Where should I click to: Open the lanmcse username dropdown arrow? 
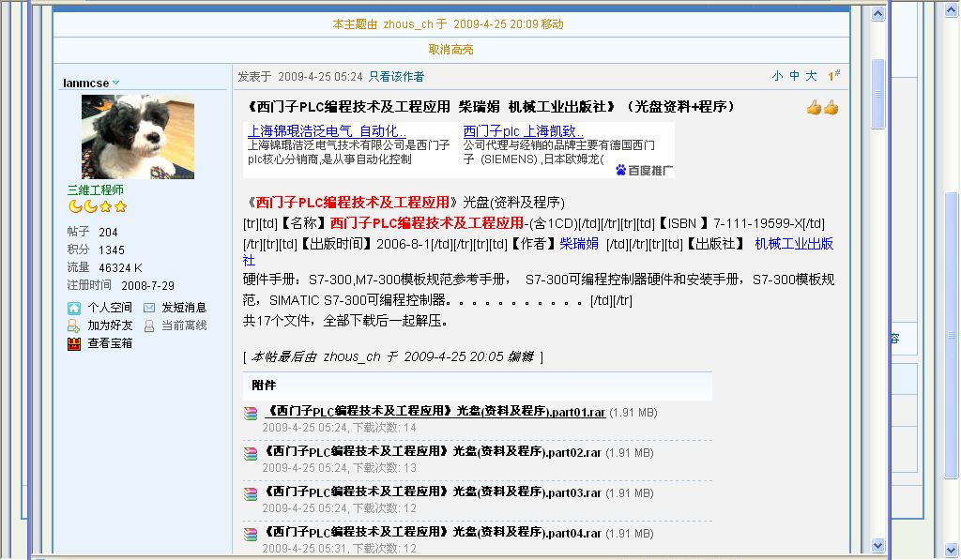pos(115,83)
